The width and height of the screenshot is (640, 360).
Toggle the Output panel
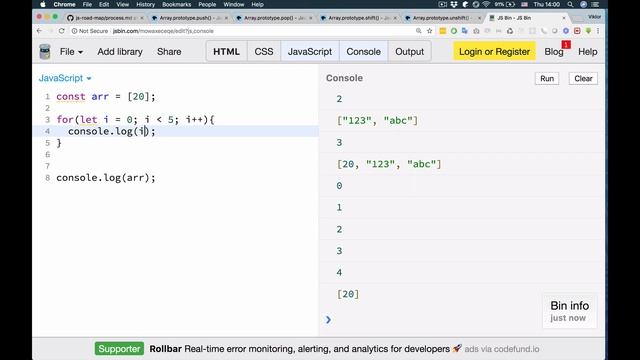[x=409, y=52]
